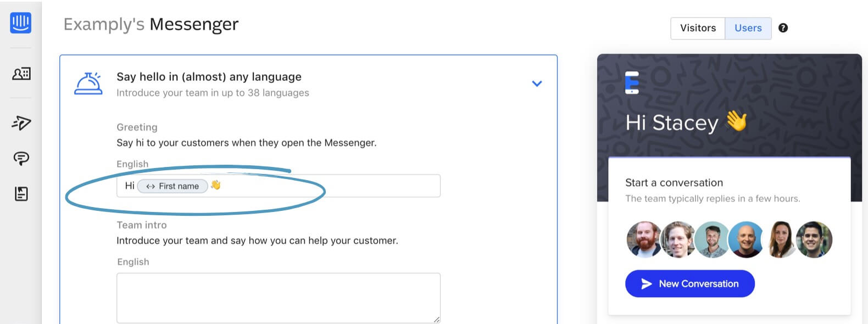868x324 pixels.
Task: Open the Contacts icon in the left sidebar
Action: pyautogui.click(x=21, y=74)
